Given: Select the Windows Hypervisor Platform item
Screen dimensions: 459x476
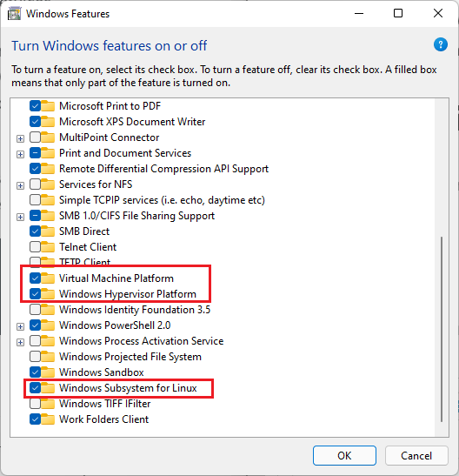Looking at the screenshot, I should 128,294.
